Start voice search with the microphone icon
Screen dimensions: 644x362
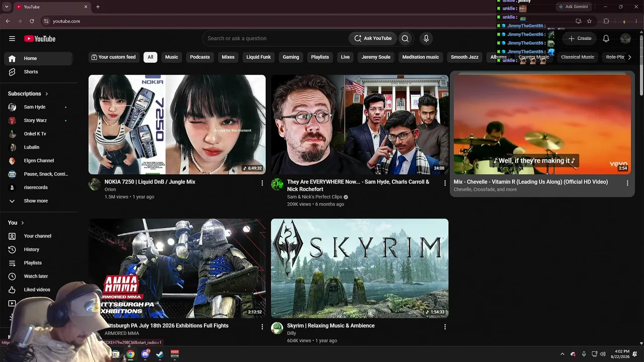pyautogui.click(x=426, y=38)
